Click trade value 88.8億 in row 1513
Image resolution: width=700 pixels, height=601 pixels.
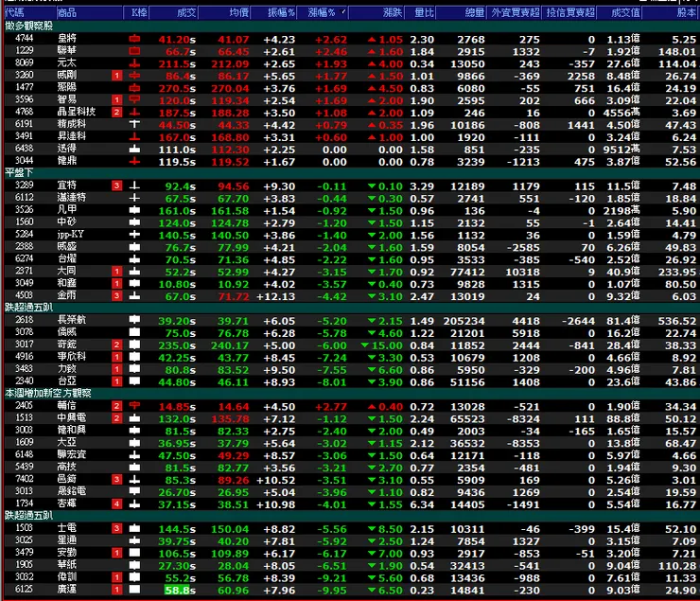[x=622, y=419]
